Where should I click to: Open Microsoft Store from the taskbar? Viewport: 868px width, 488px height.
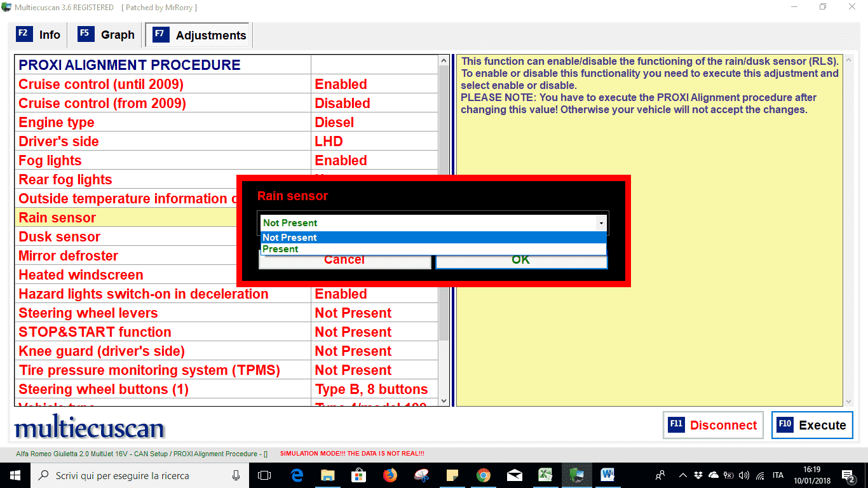click(x=359, y=475)
